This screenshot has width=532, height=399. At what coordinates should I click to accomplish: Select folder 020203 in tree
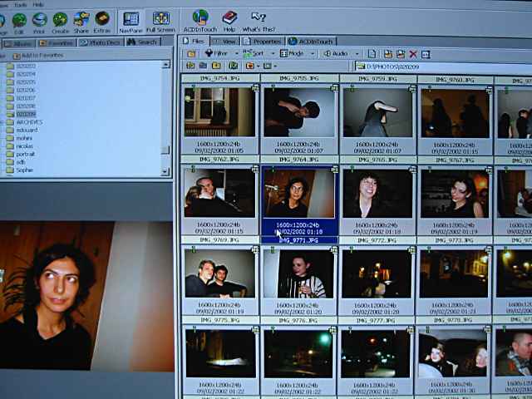[x=26, y=66]
